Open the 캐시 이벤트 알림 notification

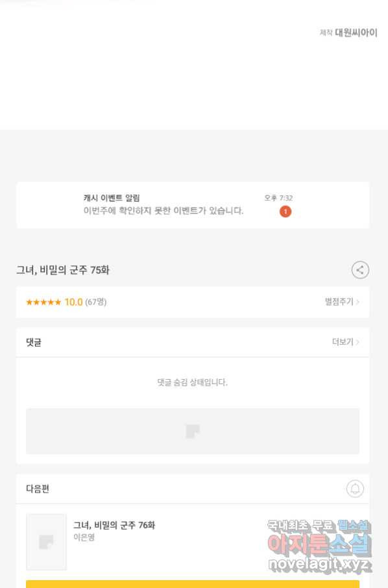tap(193, 205)
